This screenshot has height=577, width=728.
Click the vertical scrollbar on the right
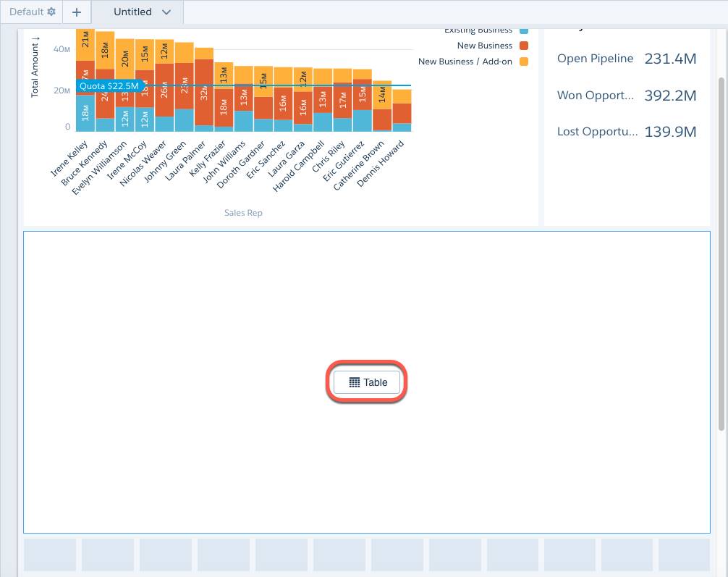721,254
